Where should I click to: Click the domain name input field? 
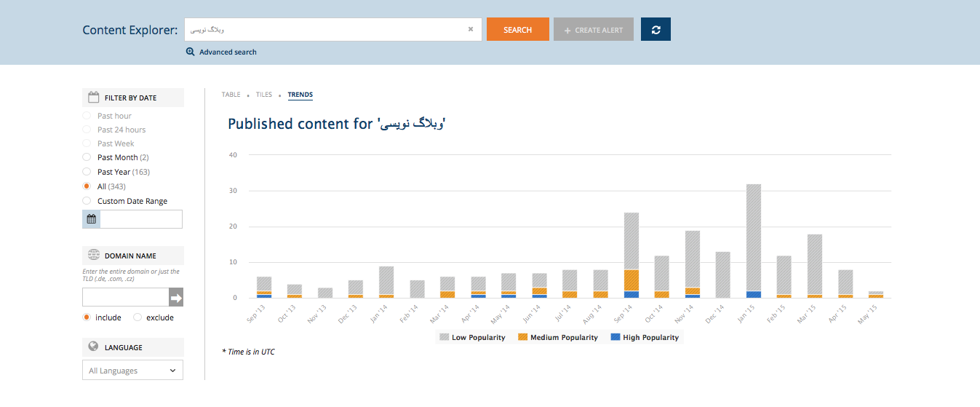125,297
